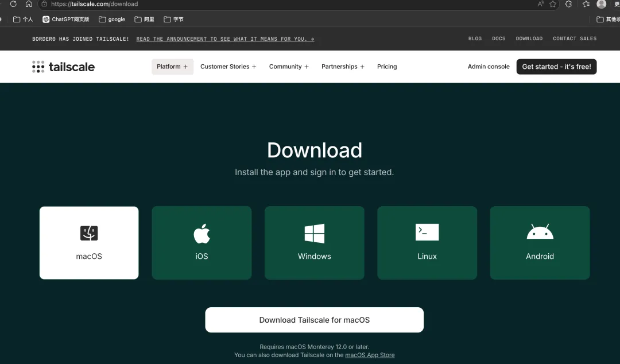
Task: Open the 个人 bookmarks folder
Action: pyautogui.click(x=23, y=19)
